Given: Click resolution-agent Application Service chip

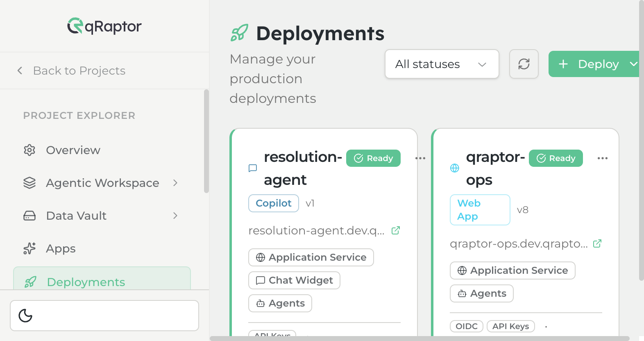Looking at the screenshot, I should coord(311,257).
